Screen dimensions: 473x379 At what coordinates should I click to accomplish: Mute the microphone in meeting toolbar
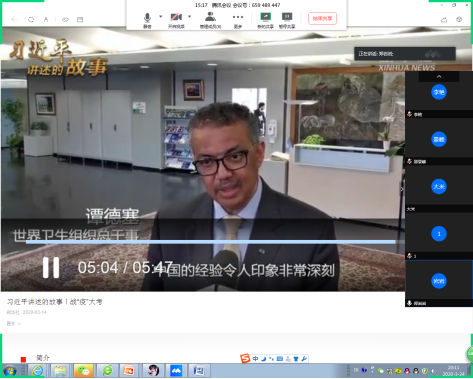[147, 20]
